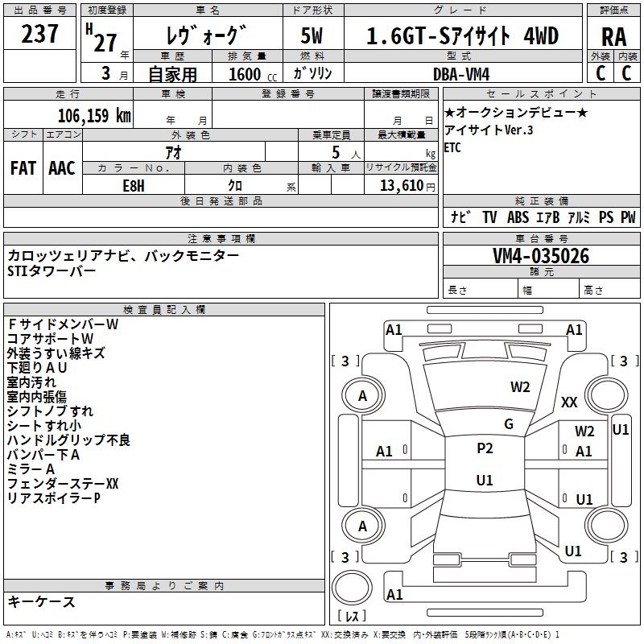The height and width of the screenshot is (644, 644).
Task: Click the W2 mark on the diagram hood
Action: click(520, 387)
